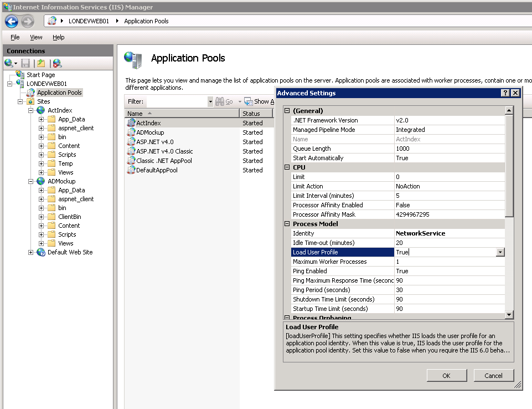Screen dimensions: 532x409
Task: Click Cancel in Advanced Settings dialog
Action: [493, 375]
